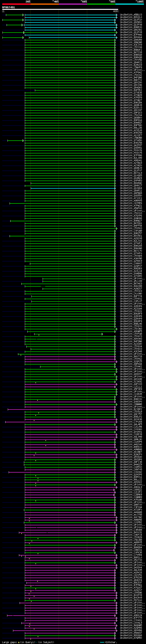
Task: Click the hit label UniRef100_A4FCU3
Action: point(131,384)
